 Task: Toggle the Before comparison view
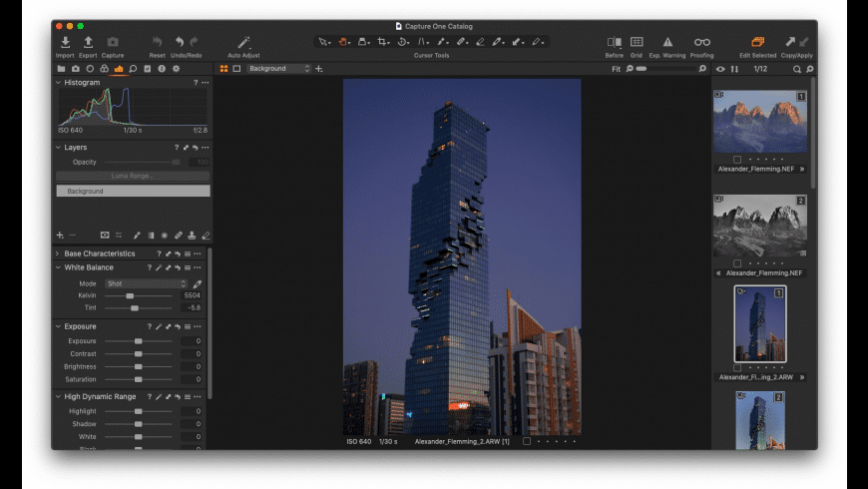point(614,42)
